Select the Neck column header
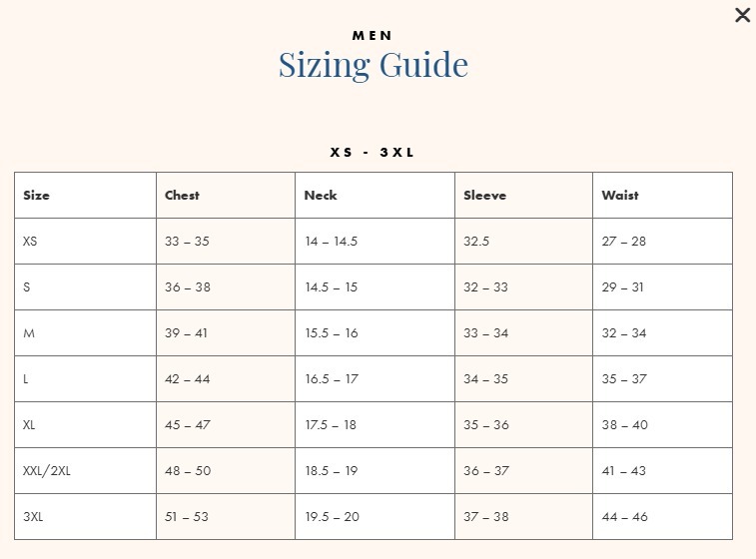 coord(321,196)
